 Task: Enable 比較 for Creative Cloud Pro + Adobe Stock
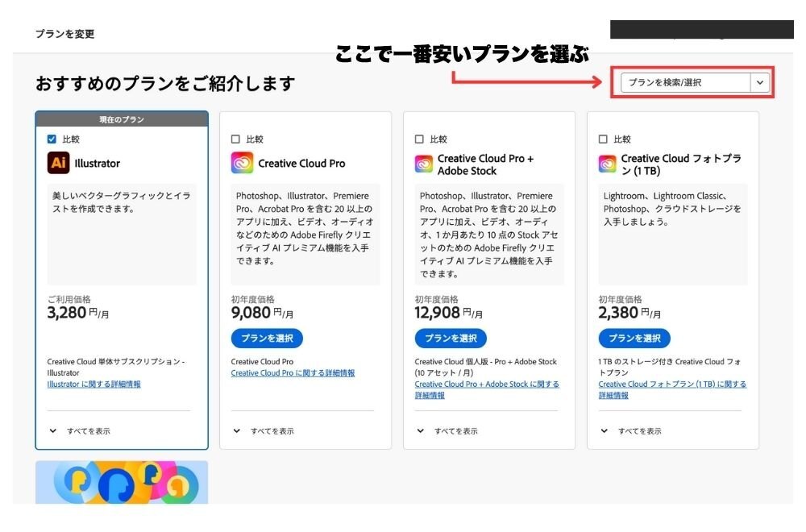point(419,139)
